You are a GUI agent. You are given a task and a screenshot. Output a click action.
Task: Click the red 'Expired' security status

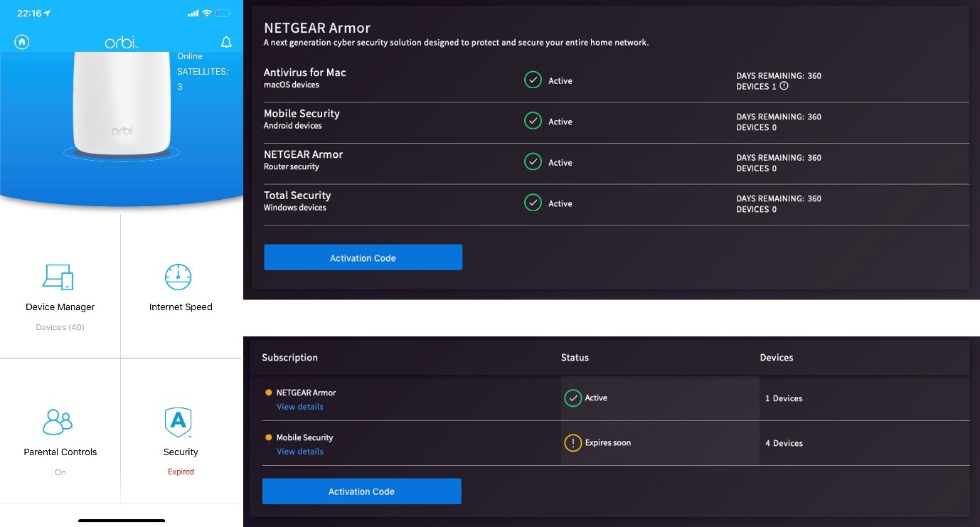[181, 472]
